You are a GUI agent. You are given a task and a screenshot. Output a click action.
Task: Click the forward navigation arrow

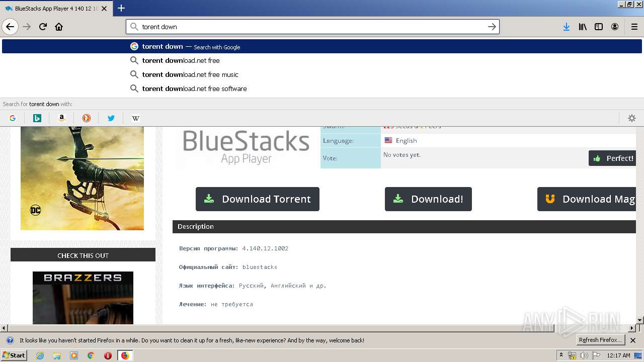click(27, 27)
